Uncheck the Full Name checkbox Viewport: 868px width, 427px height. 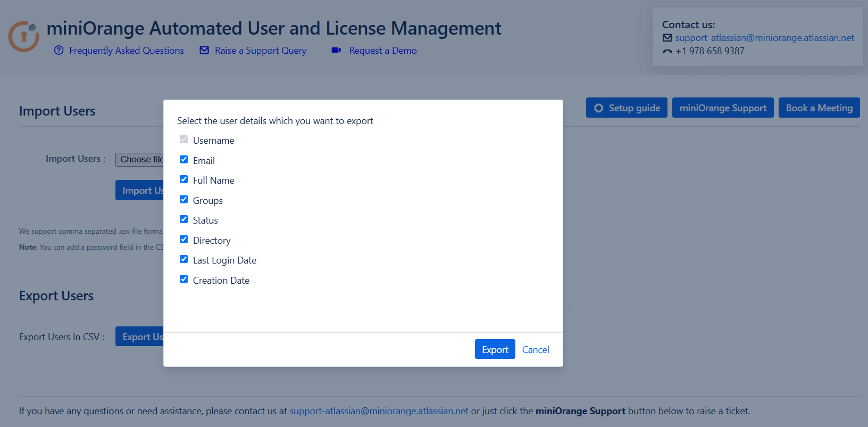coord(184,179)
